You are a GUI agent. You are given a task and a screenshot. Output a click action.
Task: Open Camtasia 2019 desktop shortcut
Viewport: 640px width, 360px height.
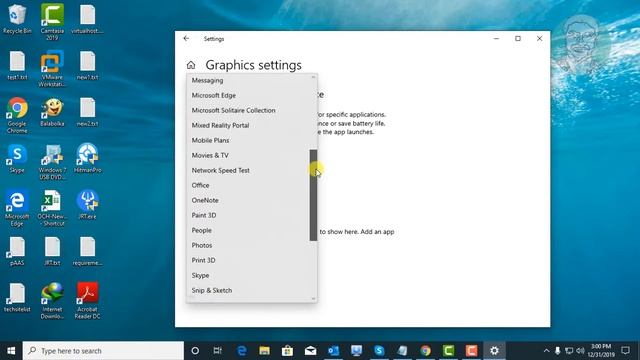[52, 22]
